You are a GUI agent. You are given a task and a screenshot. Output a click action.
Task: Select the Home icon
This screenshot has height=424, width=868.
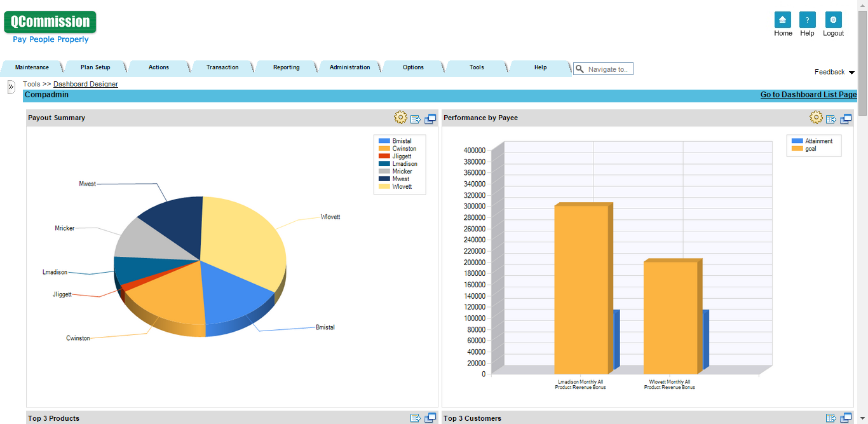[x=783, y=20]
